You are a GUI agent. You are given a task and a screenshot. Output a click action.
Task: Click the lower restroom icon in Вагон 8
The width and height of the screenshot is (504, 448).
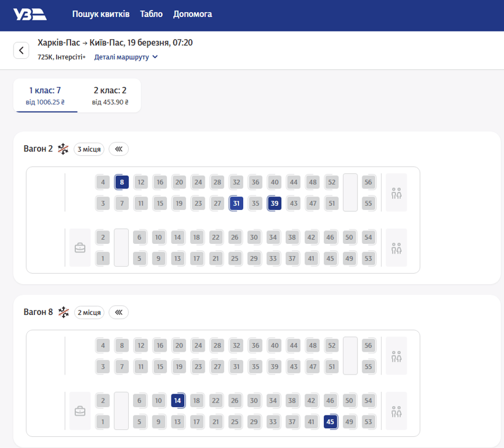tap(397, 411)
